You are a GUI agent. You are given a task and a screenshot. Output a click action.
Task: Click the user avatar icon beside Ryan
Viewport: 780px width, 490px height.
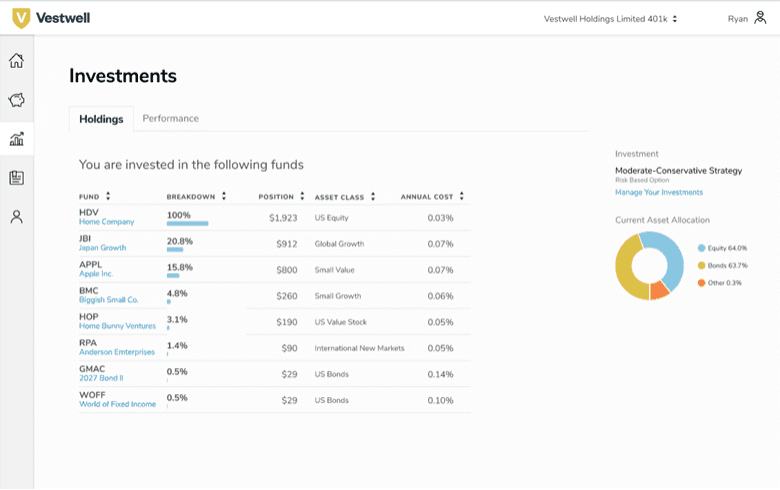760,18
